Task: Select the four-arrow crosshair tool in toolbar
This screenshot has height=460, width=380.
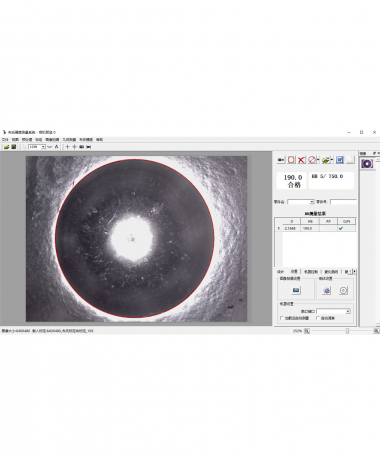Action: (x=74, y=147)
